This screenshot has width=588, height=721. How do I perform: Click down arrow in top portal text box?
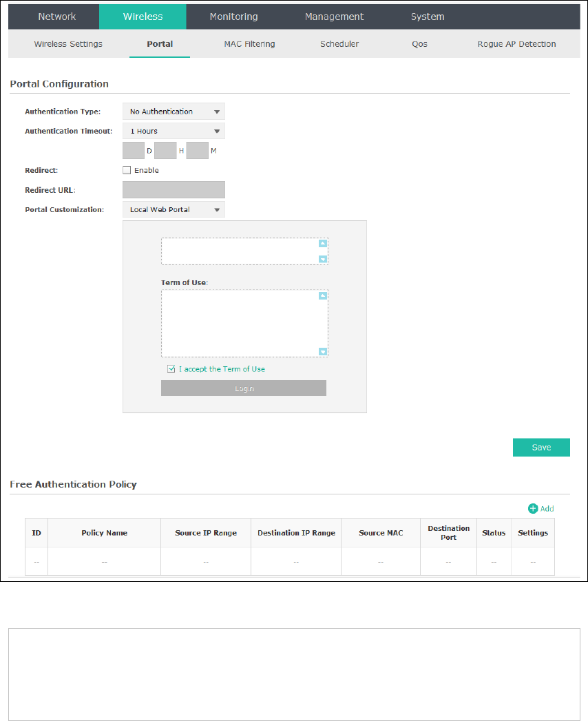pos(323,260)
